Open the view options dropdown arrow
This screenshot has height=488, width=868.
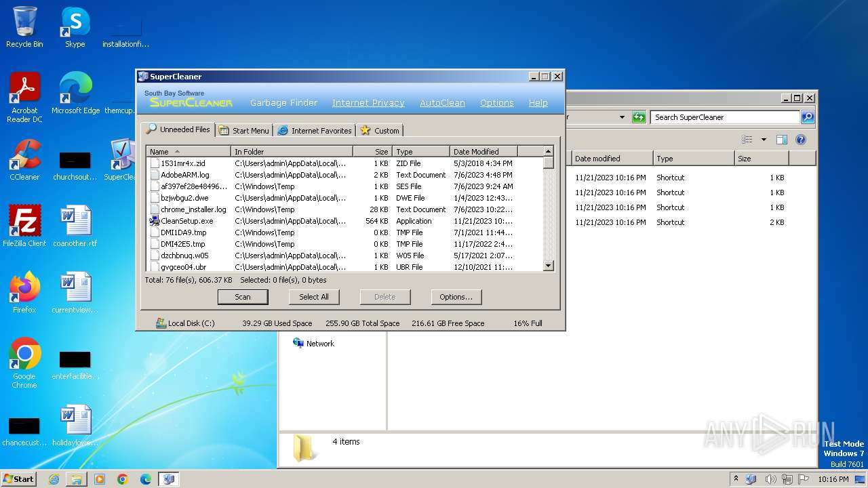pos(764,140)
